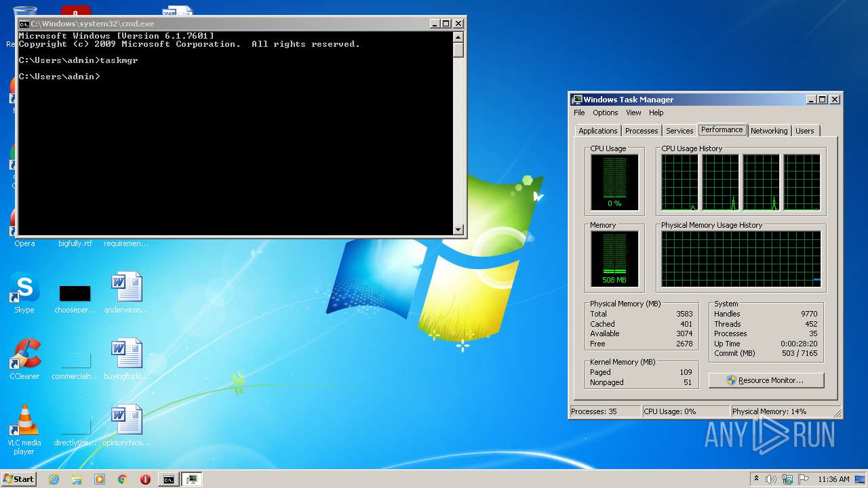Click the cmd.exe title bar icon
The width and height of the screenshot is (868, 488).
tap(24, 24)
